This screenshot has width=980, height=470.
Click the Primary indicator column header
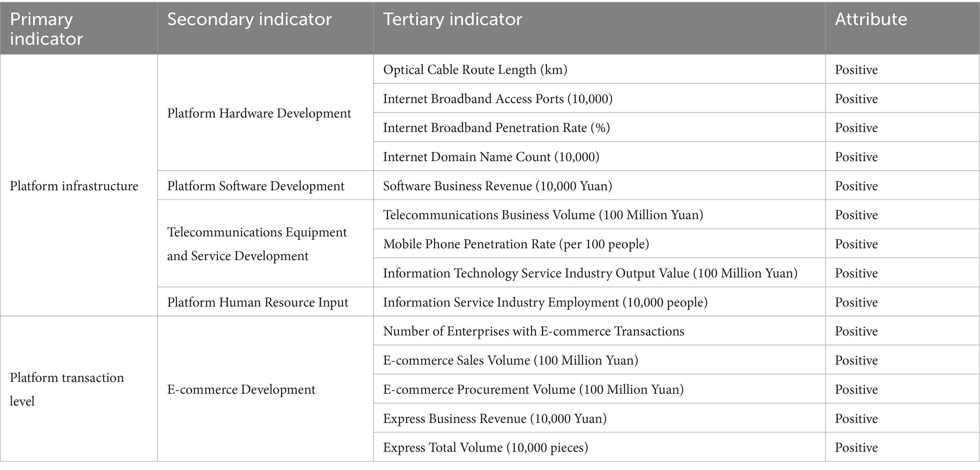[x=46, y=29]
